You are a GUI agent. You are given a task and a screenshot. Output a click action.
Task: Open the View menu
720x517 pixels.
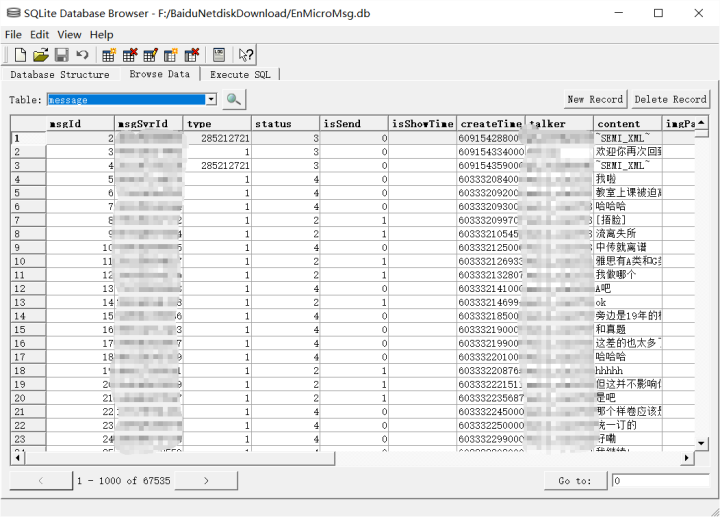(x=69, y=35)
